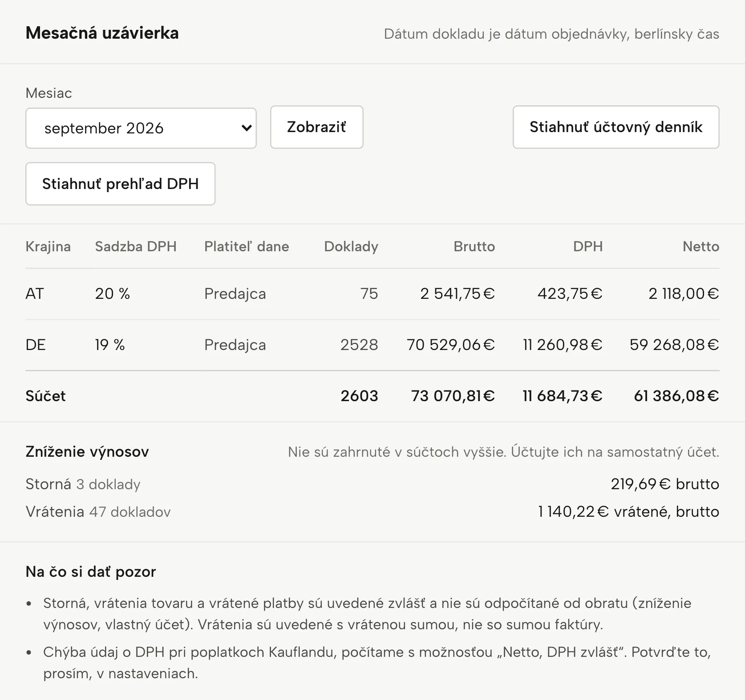
Task: Select total brutto 73 070,81 €
Action: tap(453, 396)
